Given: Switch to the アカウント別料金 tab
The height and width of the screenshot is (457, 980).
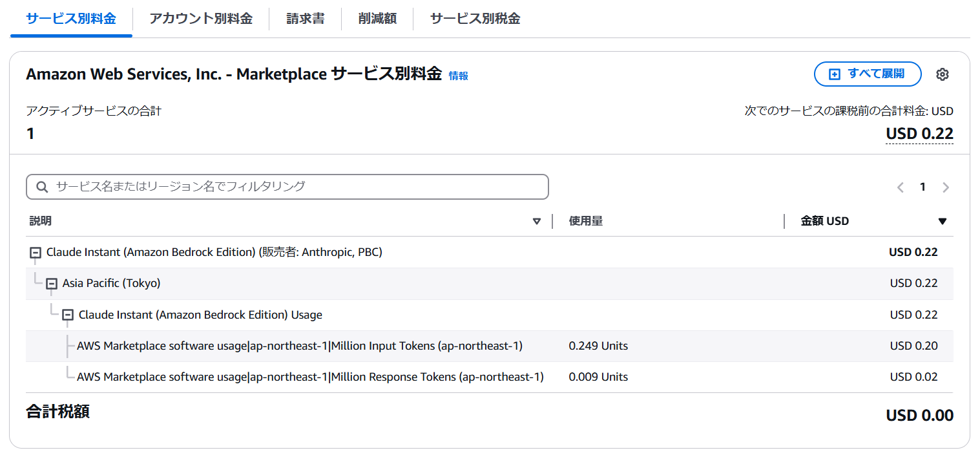Looking at the screenshot, I should coord(201,19).
